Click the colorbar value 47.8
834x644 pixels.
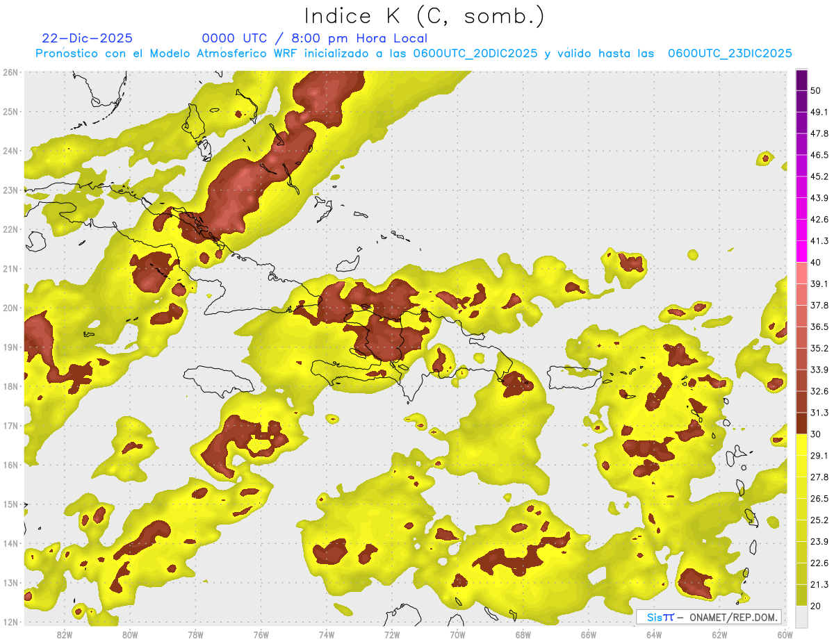[819, 133]
